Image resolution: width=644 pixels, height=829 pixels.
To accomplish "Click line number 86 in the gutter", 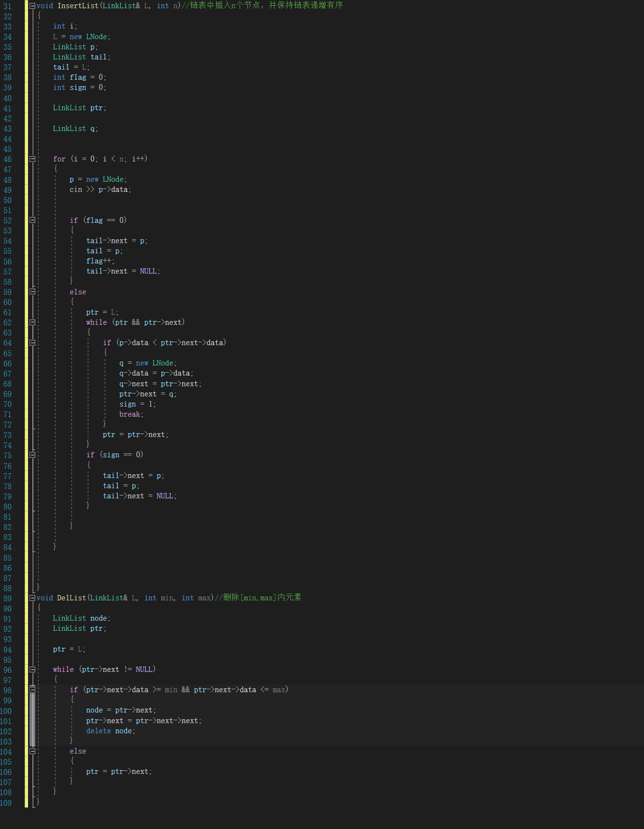I will (x=8, y=568).
